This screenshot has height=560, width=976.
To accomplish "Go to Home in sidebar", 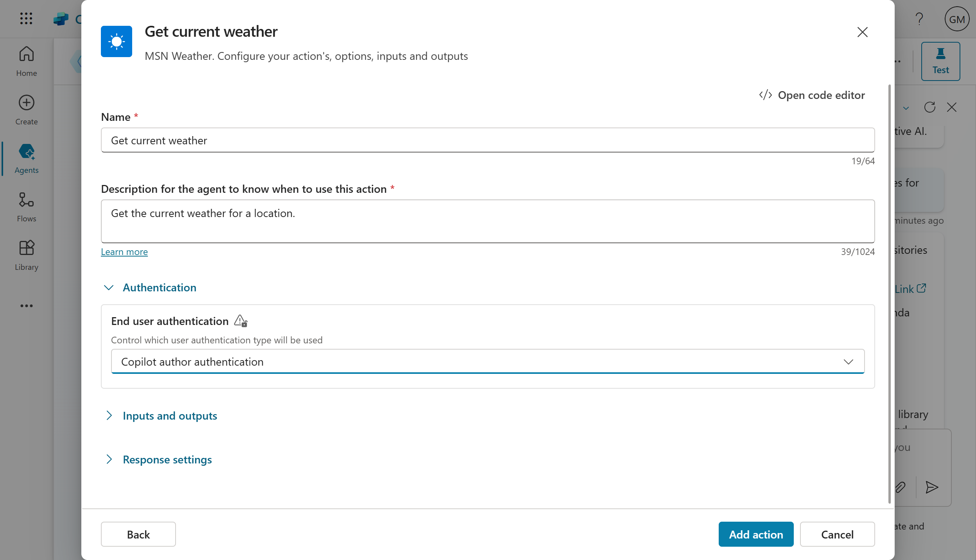I will click(x=26, y=61).
